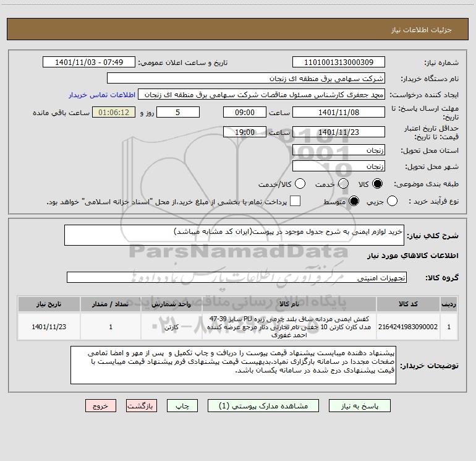Click unit cell کارتن in table

click(171, 327)
